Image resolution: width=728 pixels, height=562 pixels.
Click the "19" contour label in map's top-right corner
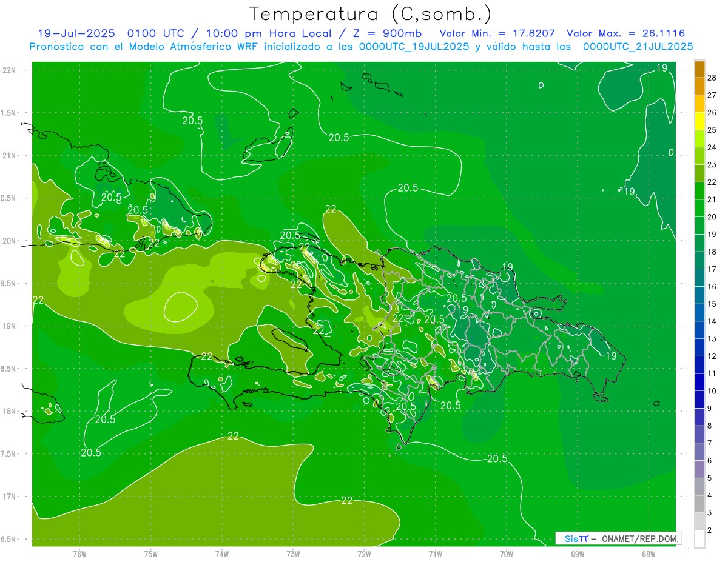(662, 68)
